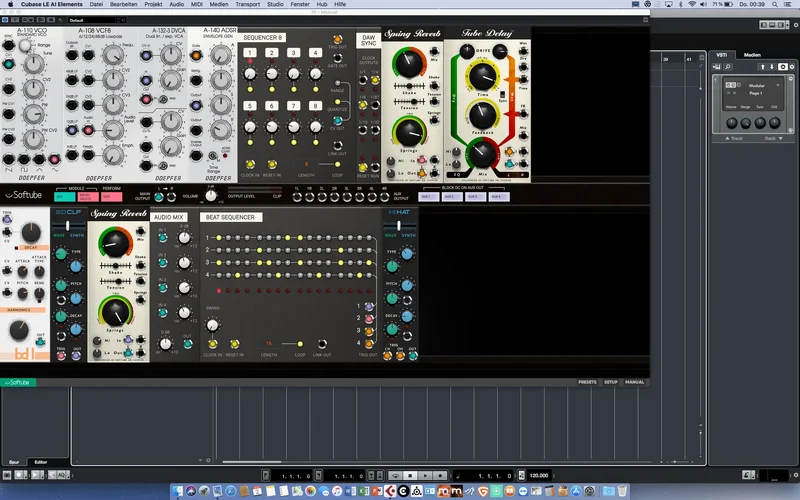The image size is (800, 500).
Task: Switch to the Editor tab in lower left
Action: (40, 462)
